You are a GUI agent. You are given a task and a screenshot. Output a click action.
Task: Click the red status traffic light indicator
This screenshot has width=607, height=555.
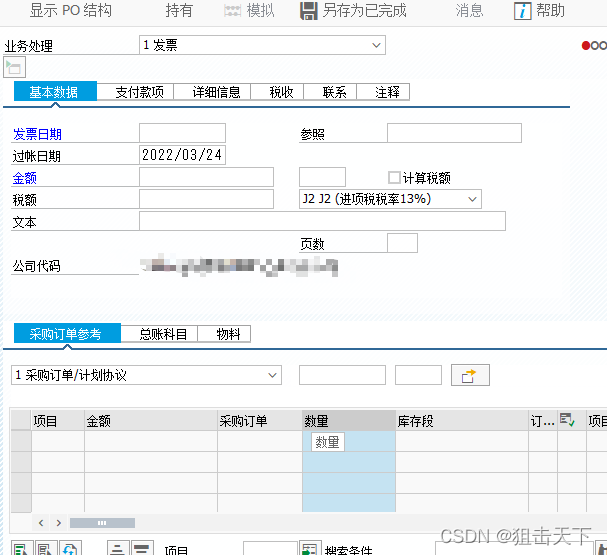click(x=586, y=46)
